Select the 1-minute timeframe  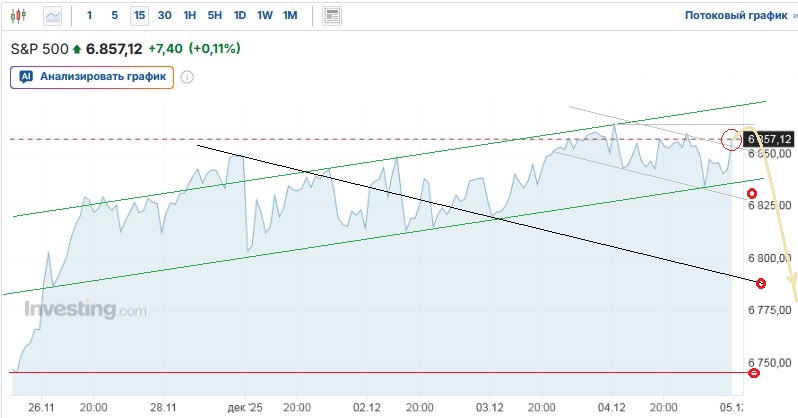(90, 16)
